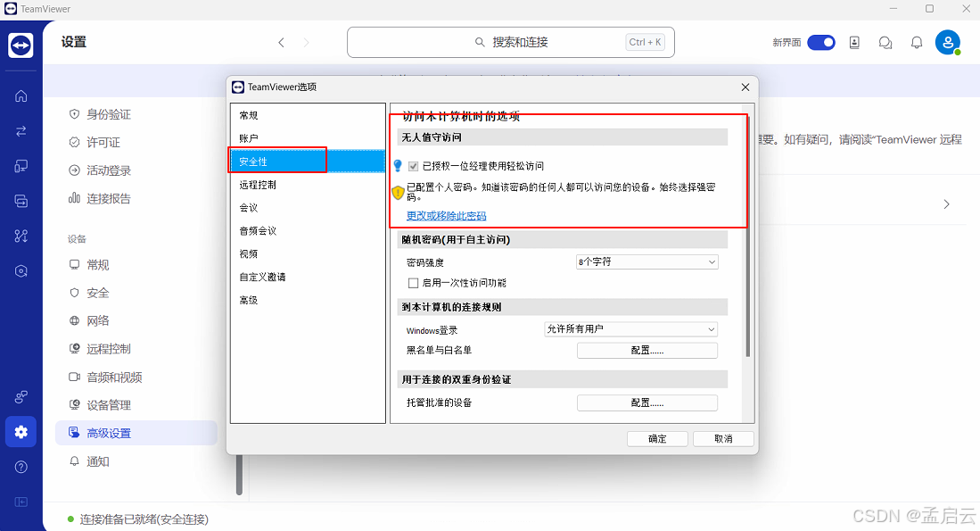
Task: Uncheck 已授权一位经理使用轻松访问 checkbox
Action: tap(413, 166)
